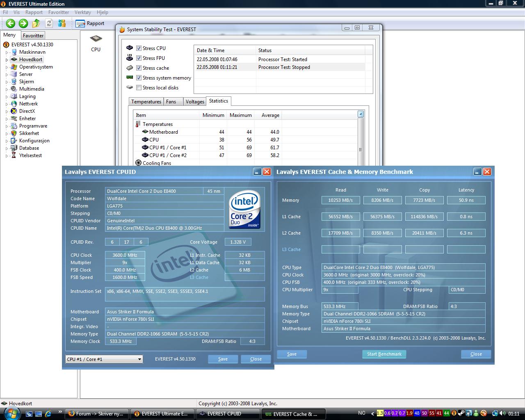
Task: Expand the Programvare tree node
Action: pyautogui.click(x=7, y=126)
